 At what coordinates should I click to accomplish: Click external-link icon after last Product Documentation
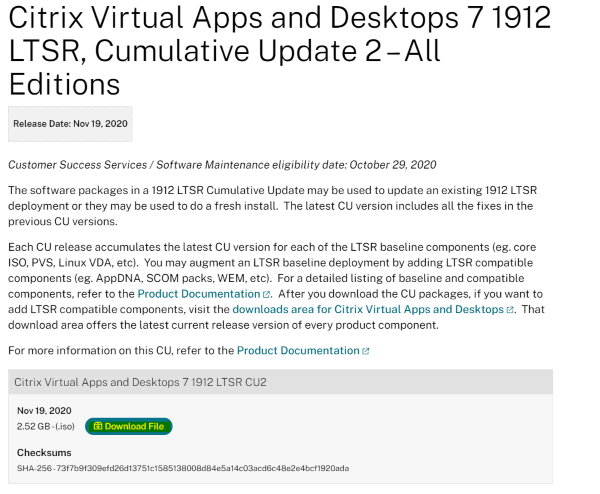pyautogui.click(x=366, y=351)
